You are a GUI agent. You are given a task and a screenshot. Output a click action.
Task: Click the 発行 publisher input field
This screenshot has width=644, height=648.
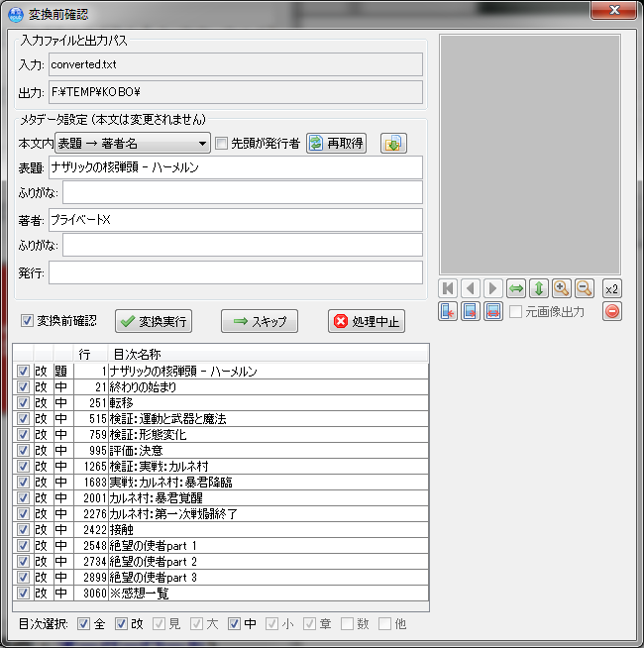(236, 272)
